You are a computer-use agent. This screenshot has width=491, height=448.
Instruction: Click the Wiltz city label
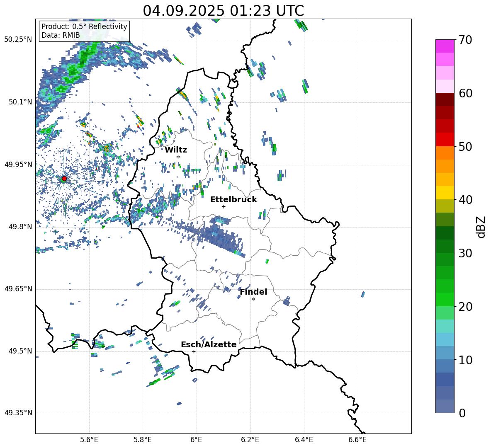(176, 150)
